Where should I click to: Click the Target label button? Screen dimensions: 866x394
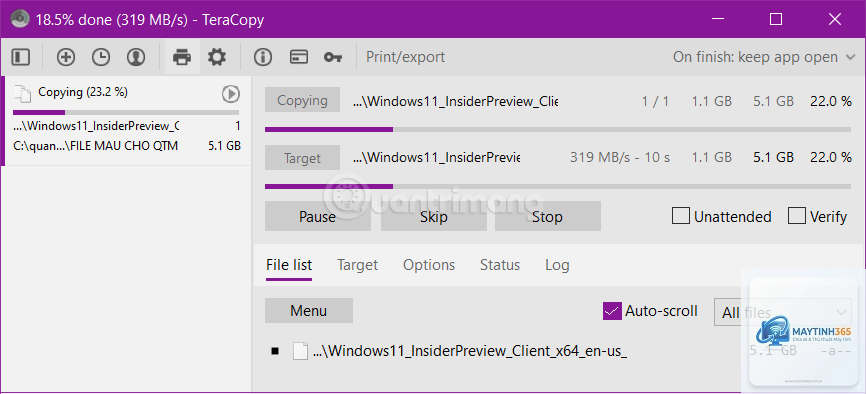(302, 158)
